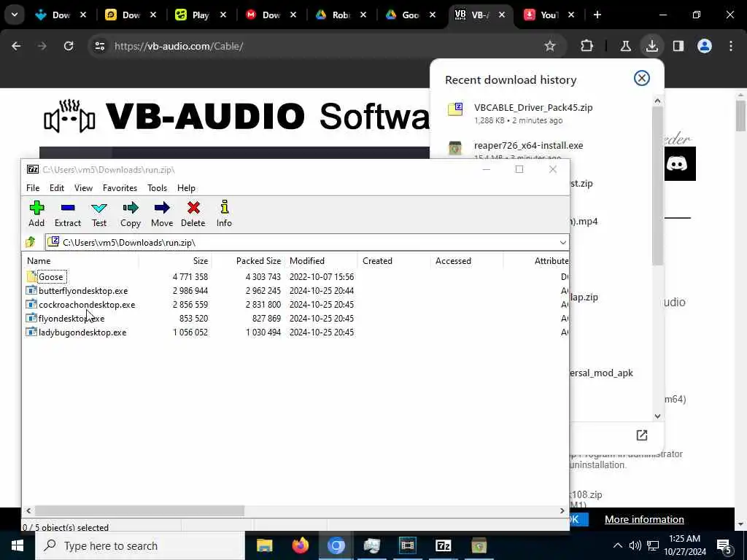Image resolution: width=747 pixels, height=560 pixels.
Task: Go up one folder level in 7-Zip
Action: [31, 242]
